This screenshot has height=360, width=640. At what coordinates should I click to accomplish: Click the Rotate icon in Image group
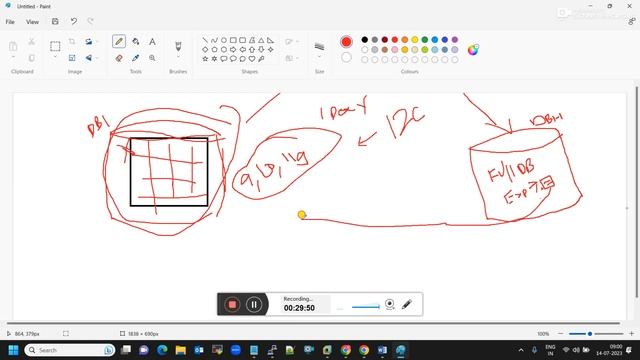tap(89, 41)
